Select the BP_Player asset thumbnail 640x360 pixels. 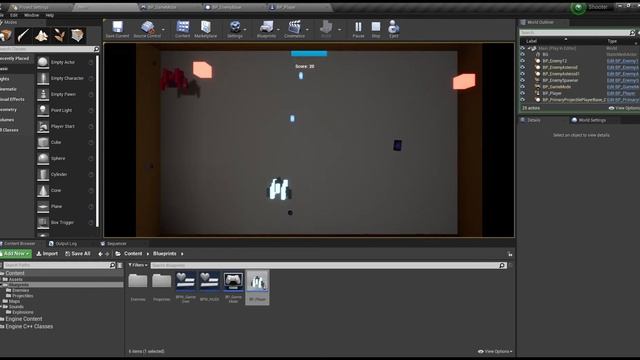tap(257, 287)
